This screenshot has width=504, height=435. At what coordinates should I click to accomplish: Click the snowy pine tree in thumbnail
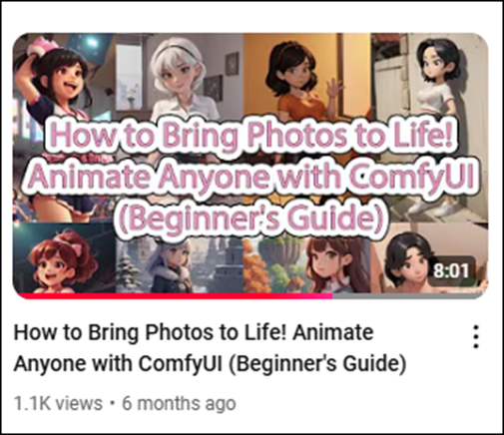[128, 271]
